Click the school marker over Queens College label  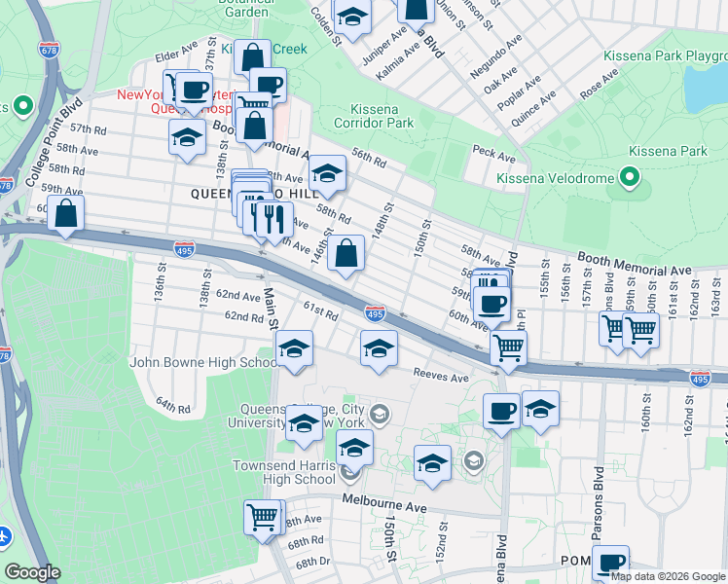pos(304,424)
